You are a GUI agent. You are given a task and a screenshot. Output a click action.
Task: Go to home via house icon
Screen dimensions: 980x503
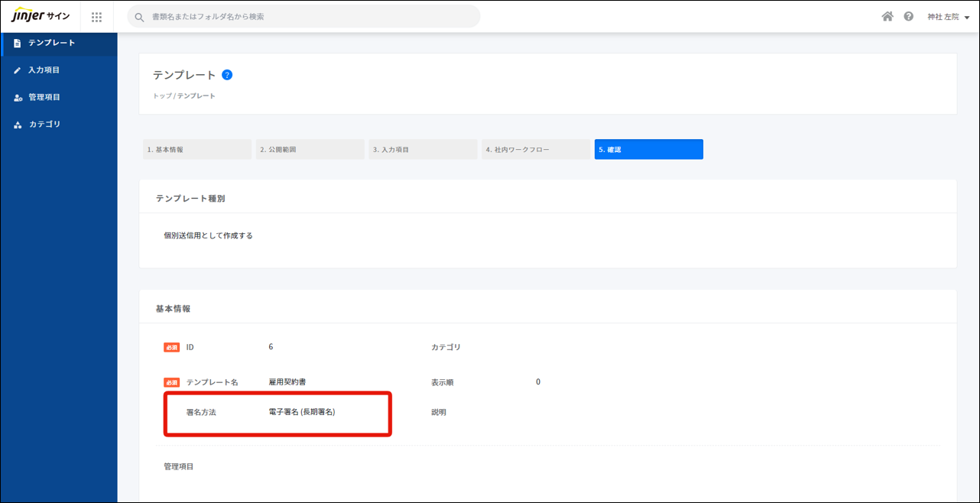coord(888,16)
